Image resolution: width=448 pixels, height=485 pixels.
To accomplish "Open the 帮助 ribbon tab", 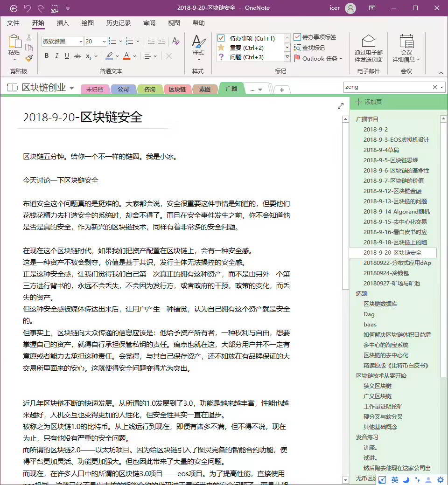I will (x=199, y=23).
